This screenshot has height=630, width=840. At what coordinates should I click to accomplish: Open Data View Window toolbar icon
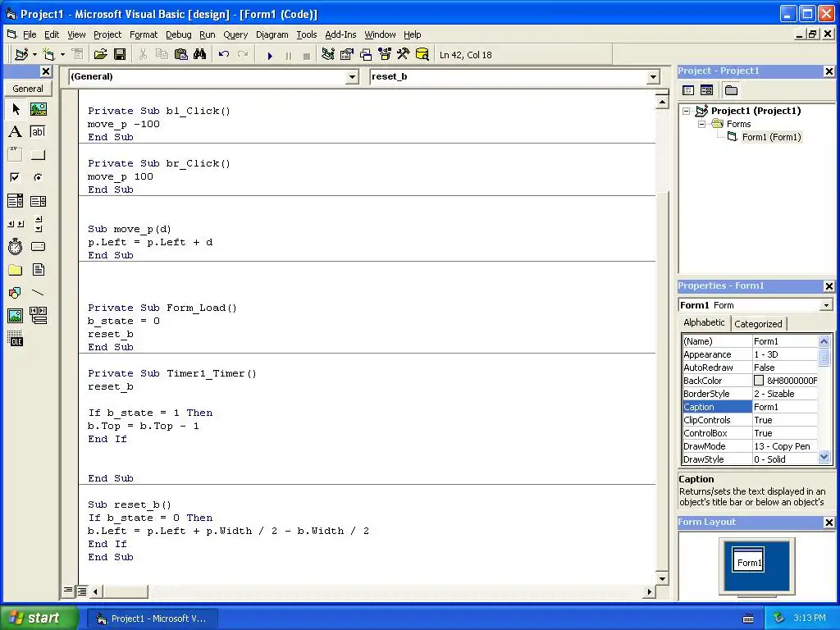click(x=422, y=55)
